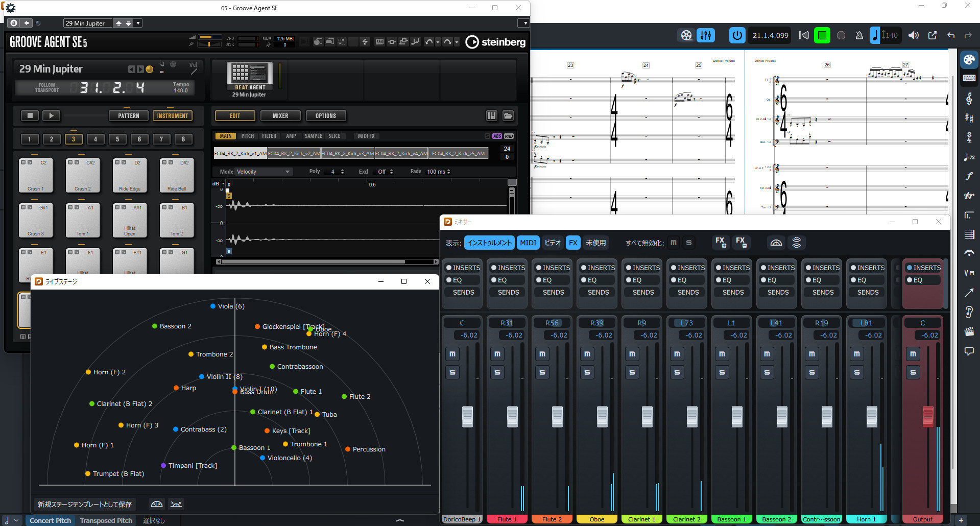Click Groove Agent play button
Image resolution: width=980 pixels, height=526 pixels.
pos(51,116)
